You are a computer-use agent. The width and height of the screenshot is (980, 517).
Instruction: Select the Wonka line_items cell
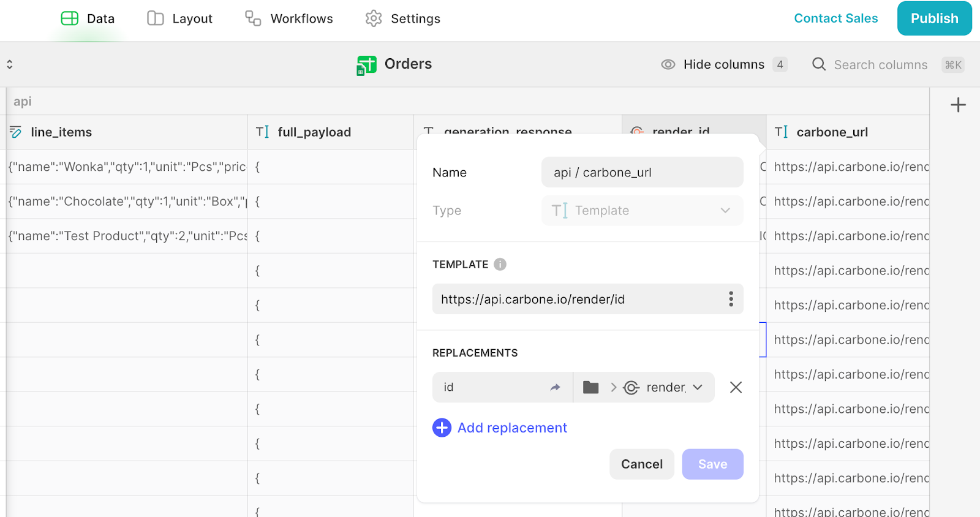pyautogui.click(x=127, y=167)
